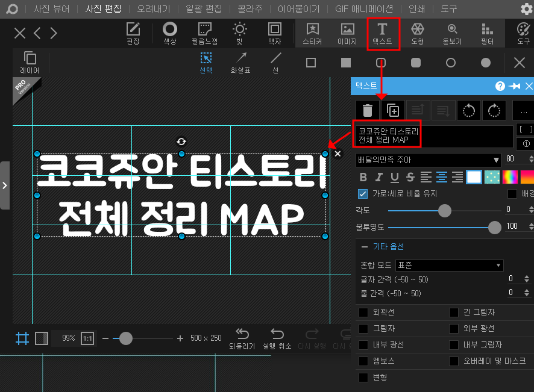Enable the 외부 광선 checkbox

tap(454, 329)
